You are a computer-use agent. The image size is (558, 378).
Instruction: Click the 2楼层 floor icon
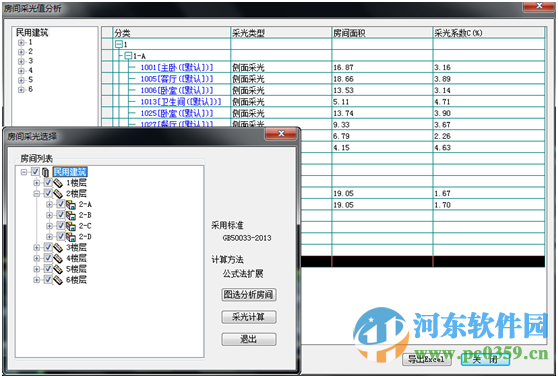[58, 194]
